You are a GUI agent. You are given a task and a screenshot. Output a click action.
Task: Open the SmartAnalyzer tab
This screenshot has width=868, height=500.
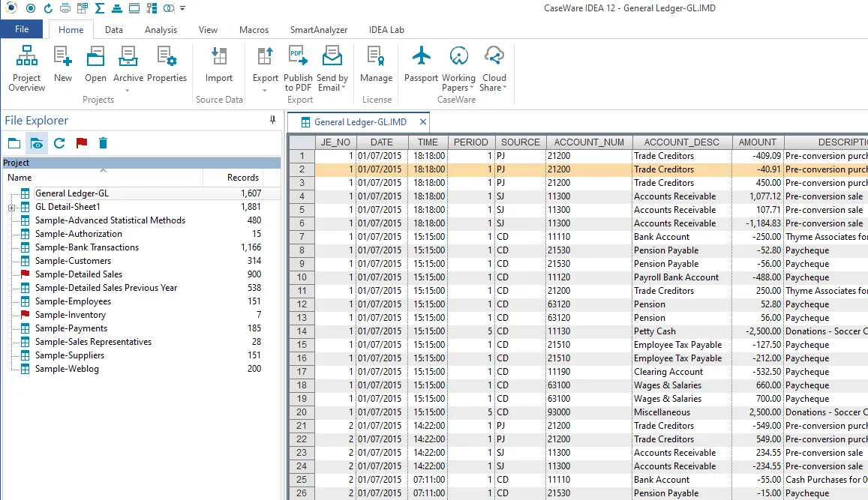pyautogui.click(x=319, y=30)
